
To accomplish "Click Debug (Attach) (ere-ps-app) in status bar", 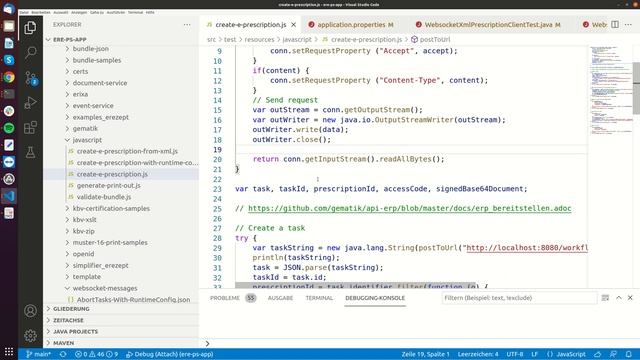I will click(170, 354).
